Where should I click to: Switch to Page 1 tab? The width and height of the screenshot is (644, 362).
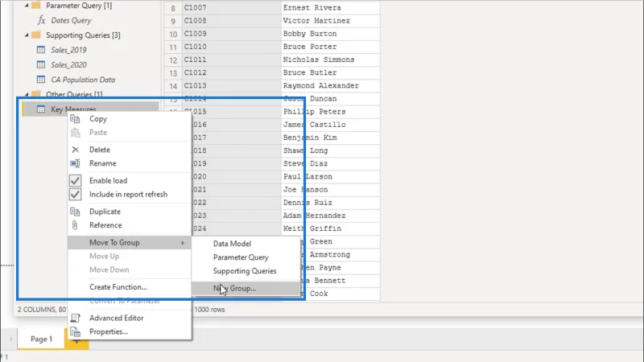coord(41,339)
